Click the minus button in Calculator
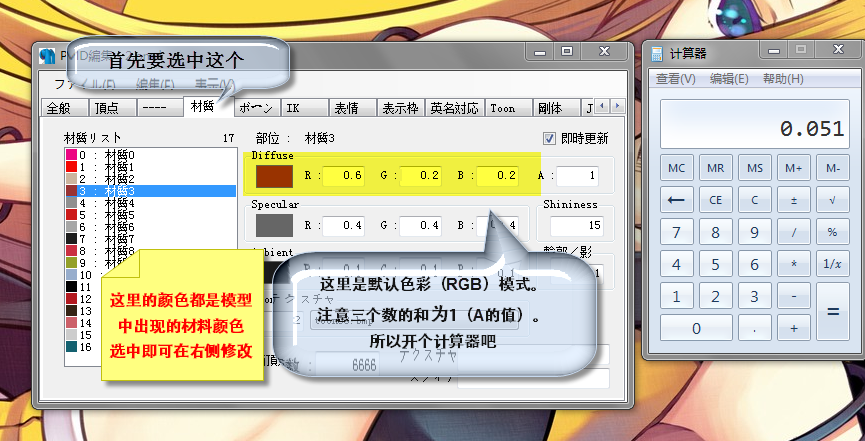Screen dimensions: 865x441 (x=794, y=296)
